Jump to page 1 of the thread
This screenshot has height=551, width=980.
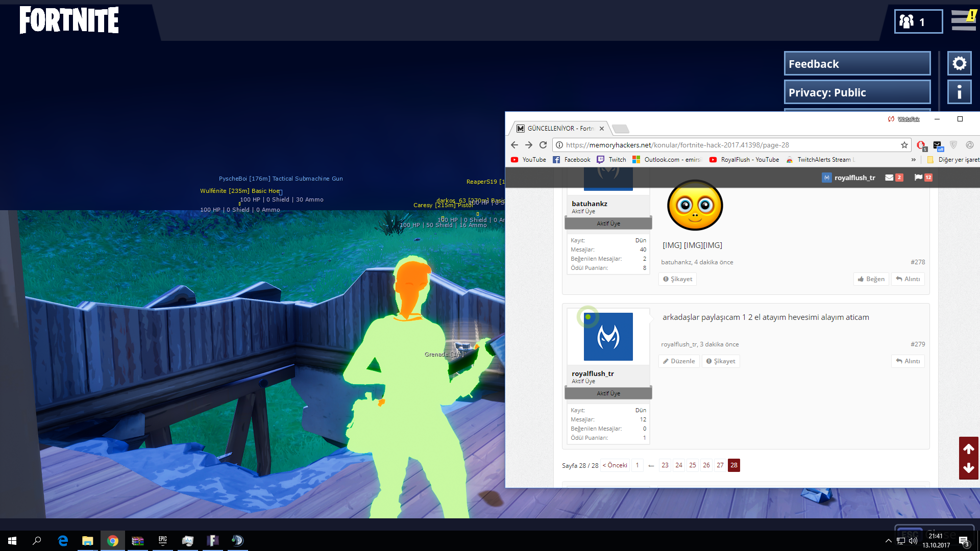638,465
